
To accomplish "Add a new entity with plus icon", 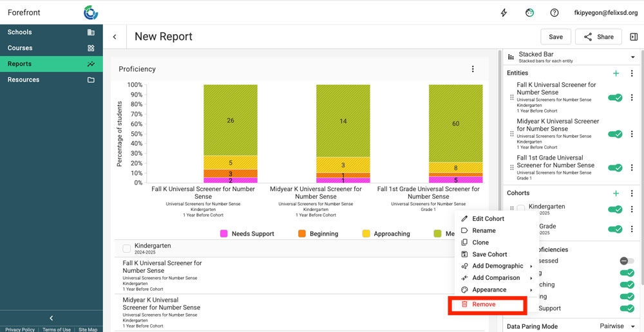I will [x=616, y=73].
